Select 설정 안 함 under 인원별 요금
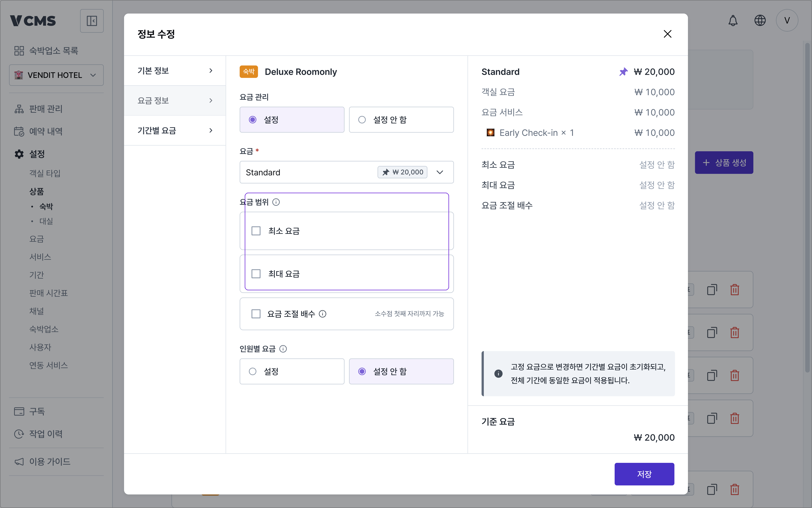 click(401, 371)
